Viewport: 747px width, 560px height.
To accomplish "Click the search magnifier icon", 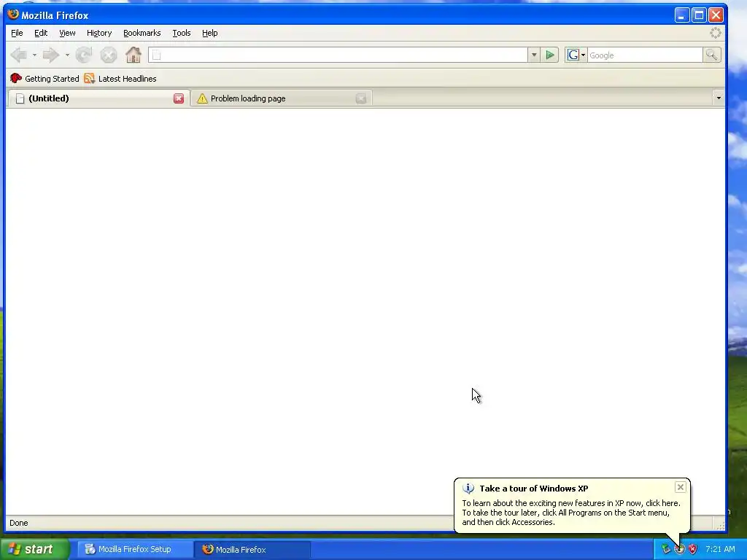I will tap(712, 55).
